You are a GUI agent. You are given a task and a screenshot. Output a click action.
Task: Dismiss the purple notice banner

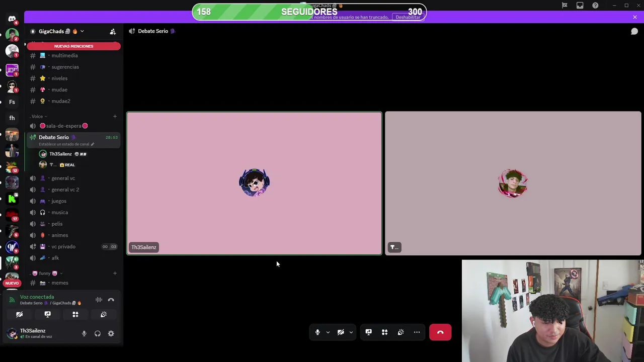pos(635,17)
